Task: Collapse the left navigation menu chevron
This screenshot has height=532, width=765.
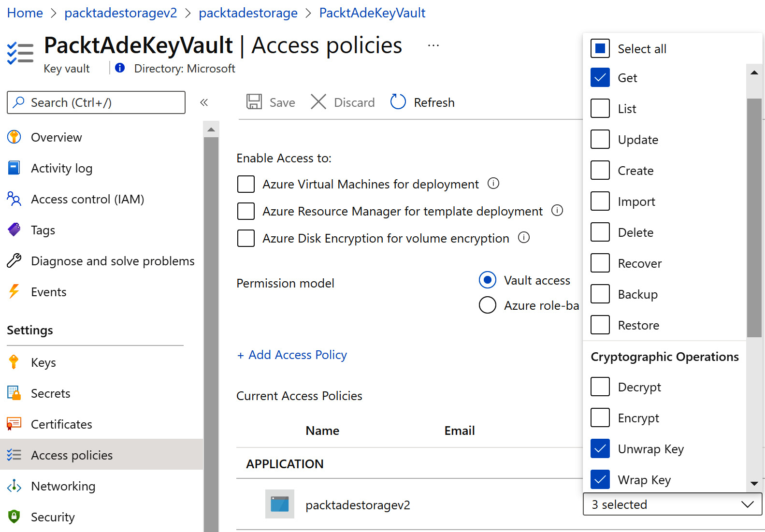Action: (204, 102)
